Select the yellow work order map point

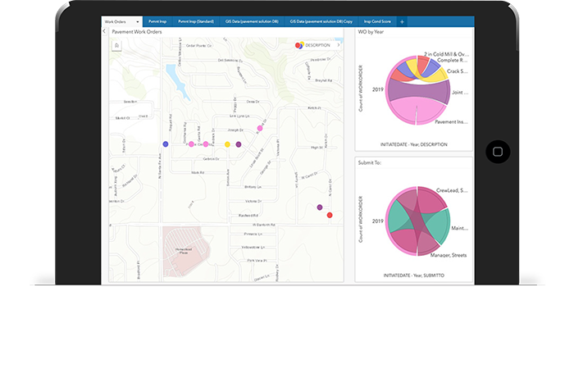[227, 144]
